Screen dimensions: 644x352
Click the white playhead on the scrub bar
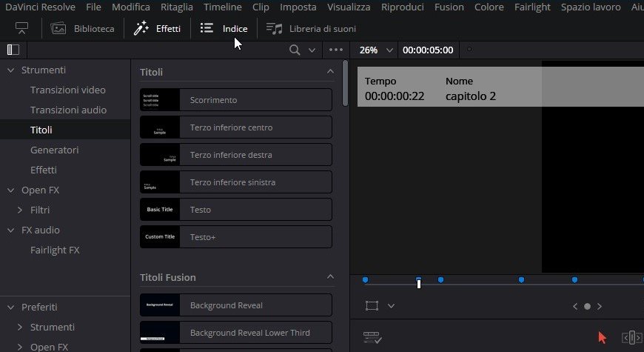tap(418, 283)
